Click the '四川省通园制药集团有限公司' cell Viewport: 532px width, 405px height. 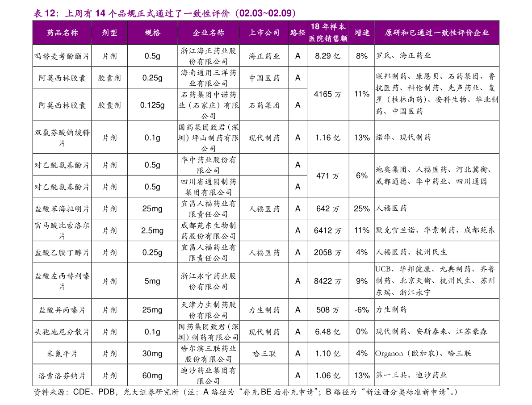click(x=208, y=187)
